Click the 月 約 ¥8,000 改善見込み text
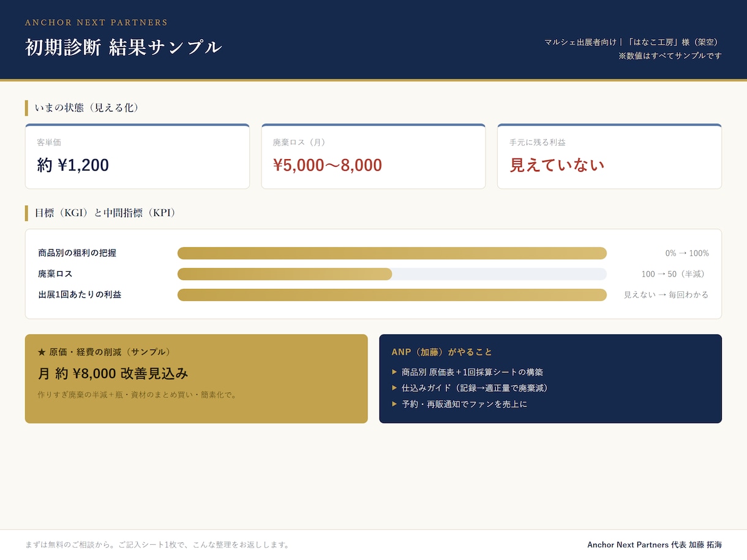This screenshot has height=560, width=747. click(113, 373)
